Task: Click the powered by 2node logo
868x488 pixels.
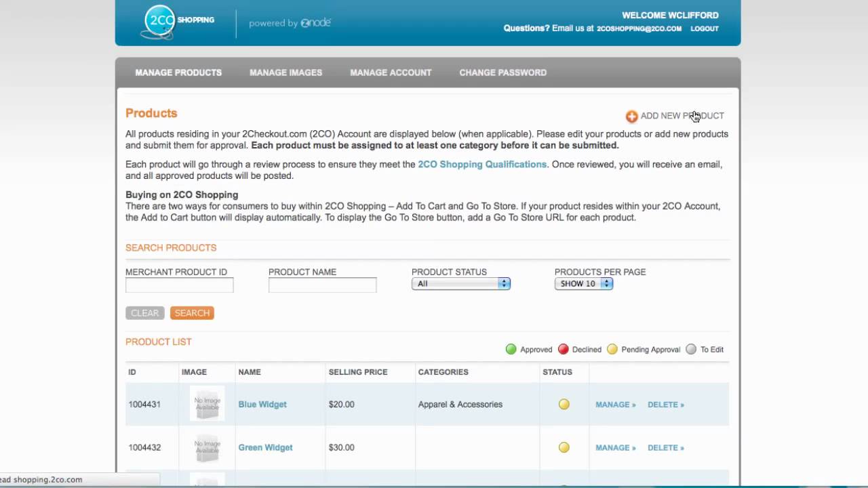Action: (x=290, y=23)
